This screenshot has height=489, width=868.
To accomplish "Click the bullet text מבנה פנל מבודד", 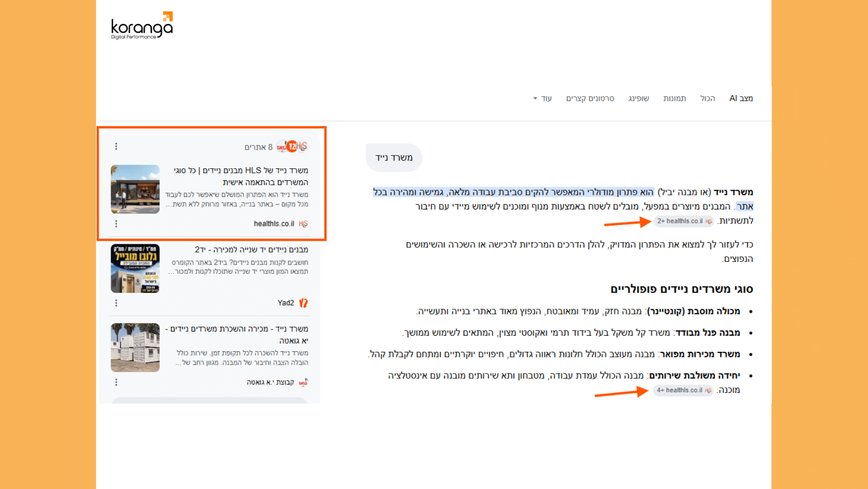I will pyautogui.click(x=708, y=333).
